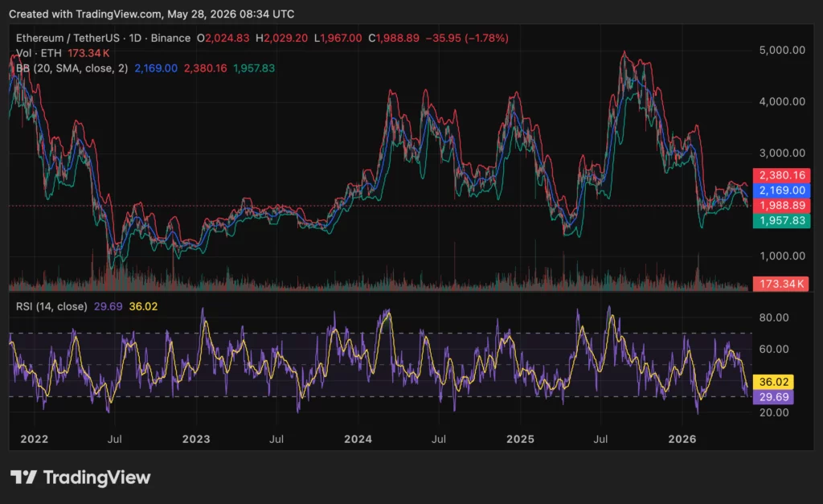
Task: Click the green 1,957.83 price axis tag
Action: (781, 221)
